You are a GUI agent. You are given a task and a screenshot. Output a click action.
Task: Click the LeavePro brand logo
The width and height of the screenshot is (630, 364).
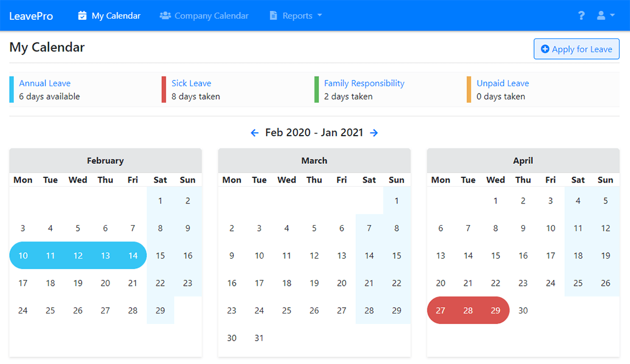click(31, 16)
